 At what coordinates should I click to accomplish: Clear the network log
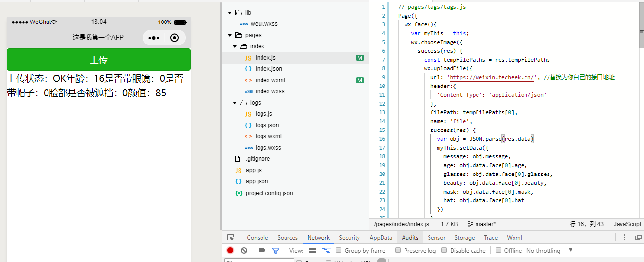click(x=244, y=250)
